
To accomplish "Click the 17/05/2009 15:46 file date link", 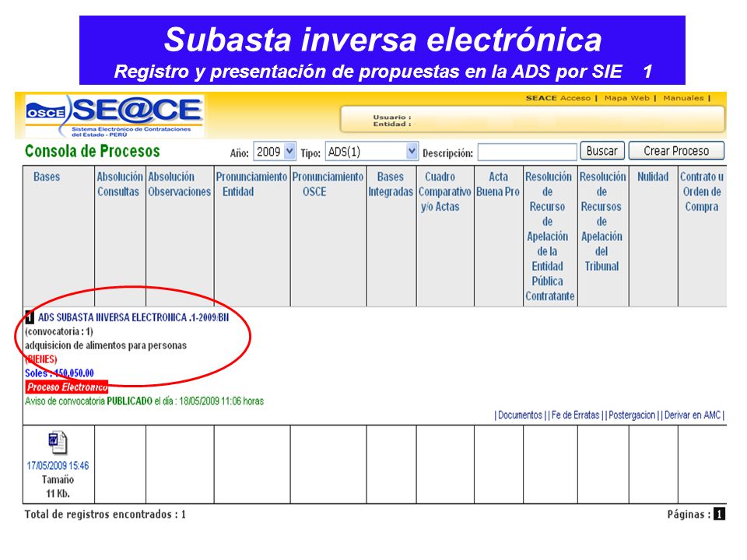I will (58, 466).
